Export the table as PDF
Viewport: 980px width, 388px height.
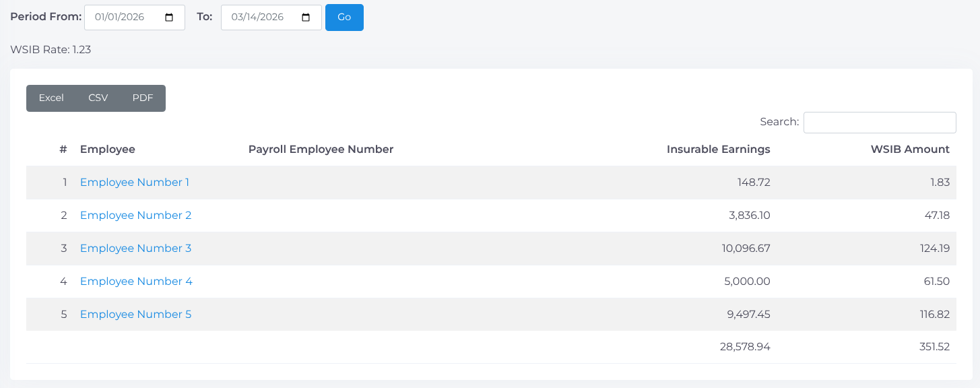tap(143, 98)
